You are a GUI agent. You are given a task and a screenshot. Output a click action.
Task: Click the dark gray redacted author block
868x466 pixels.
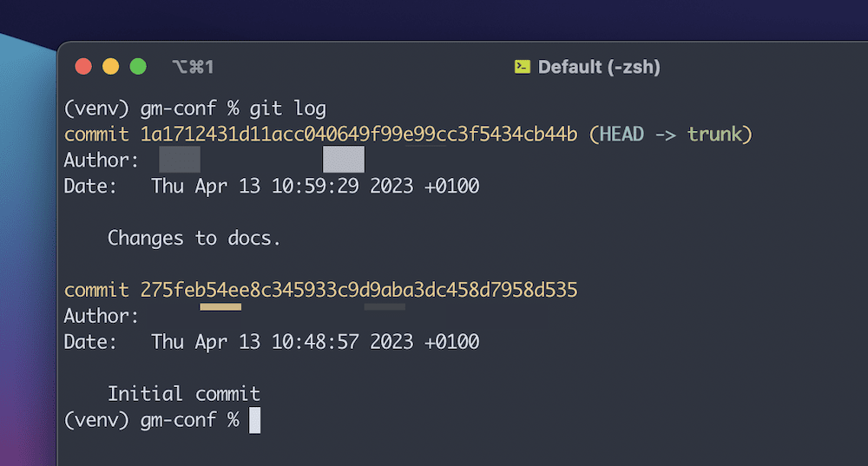[180, 160]
